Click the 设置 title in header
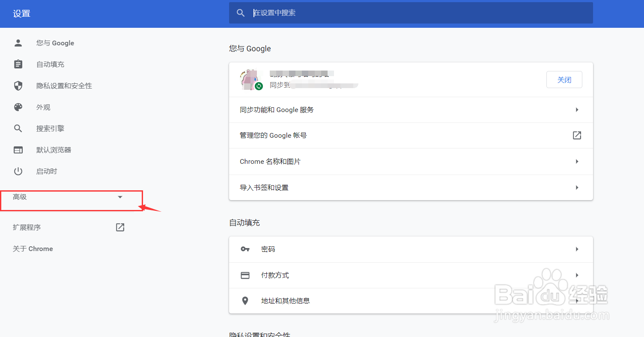This screenshot has width=644, height=337. [21, 14]
